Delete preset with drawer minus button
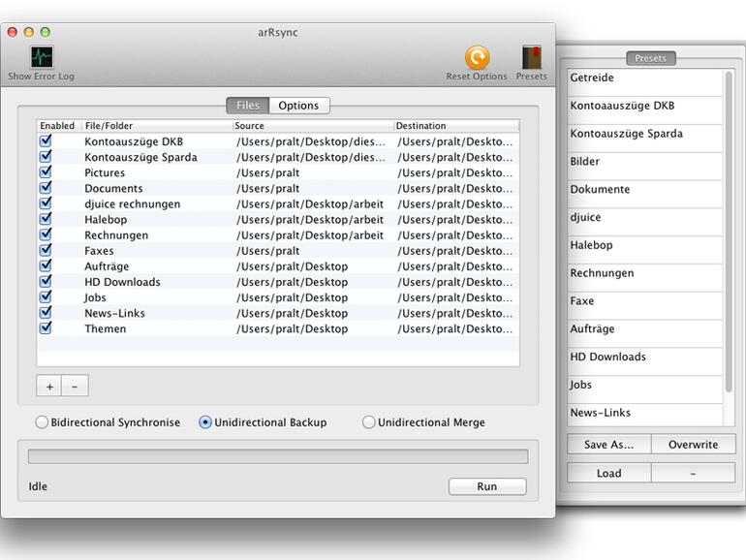 (693, 474)
